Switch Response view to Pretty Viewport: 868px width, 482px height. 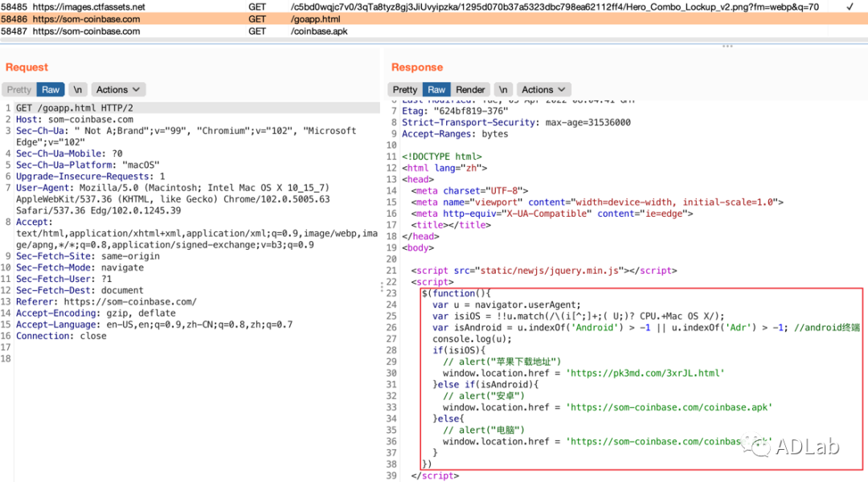coord(405,90)
